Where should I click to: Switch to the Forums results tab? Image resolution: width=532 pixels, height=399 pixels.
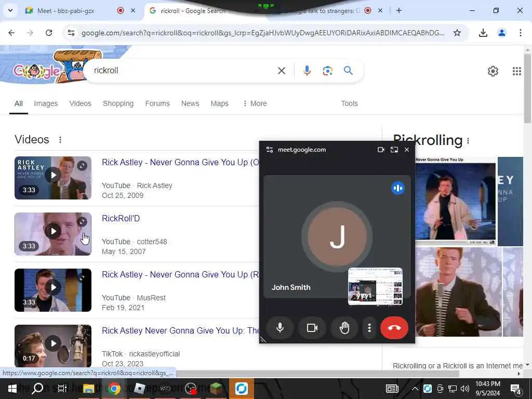[x=157, y=103]
